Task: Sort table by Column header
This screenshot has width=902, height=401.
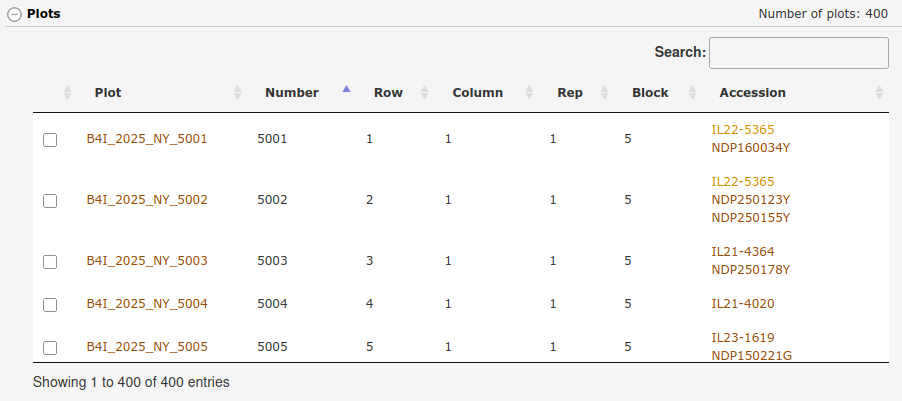Action: [x=477, y=93]
